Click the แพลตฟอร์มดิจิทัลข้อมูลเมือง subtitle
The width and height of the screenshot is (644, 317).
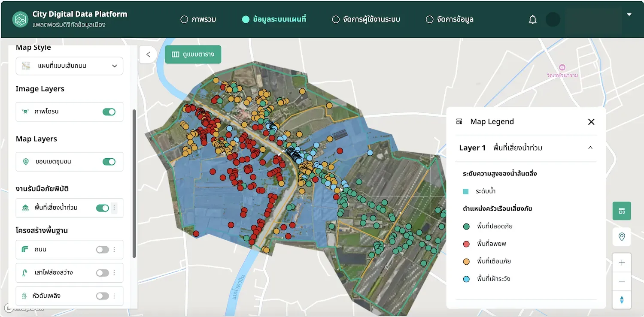pos(69,25)
